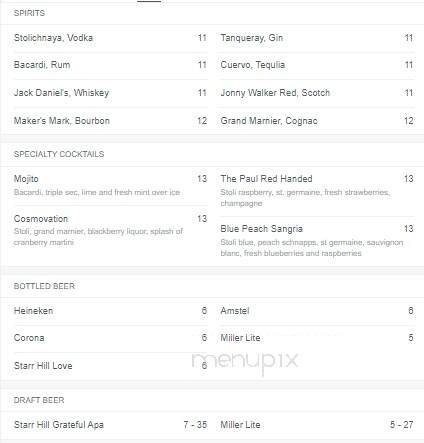Click the Draft Beer section header

point(39,400)
